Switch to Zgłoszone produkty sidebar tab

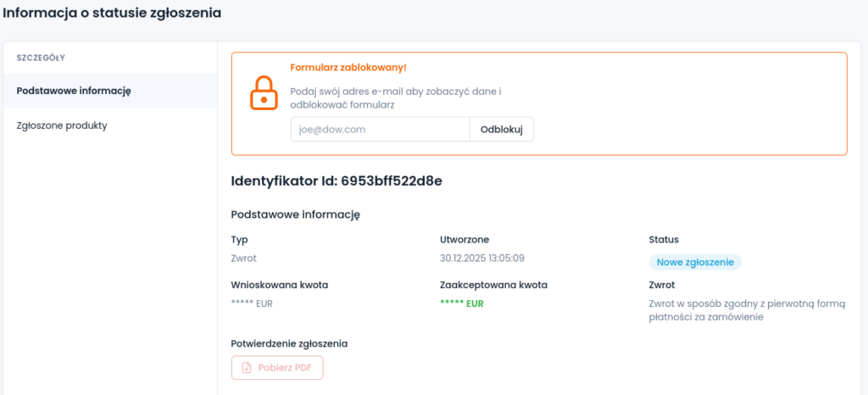[62, 125]
